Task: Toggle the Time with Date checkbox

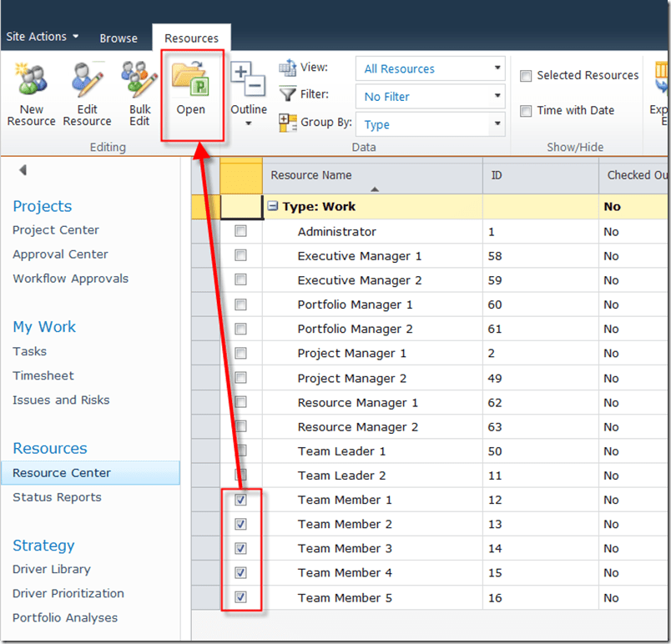Action: [526, 111]
